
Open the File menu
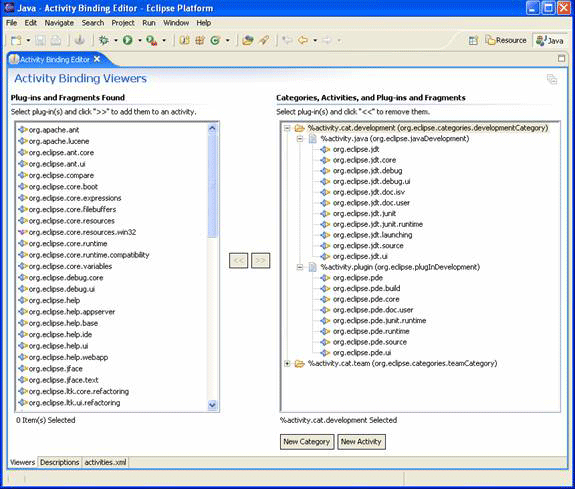coord(11,23)
